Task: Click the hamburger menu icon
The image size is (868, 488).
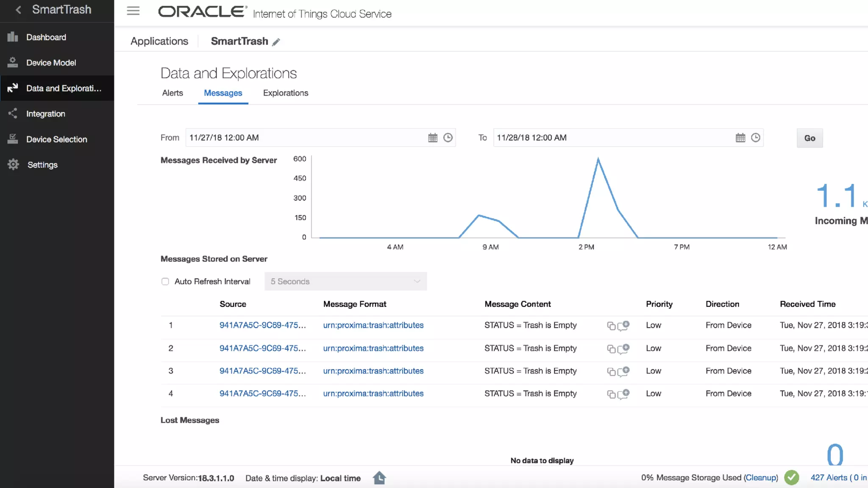Action: point(133,11)
